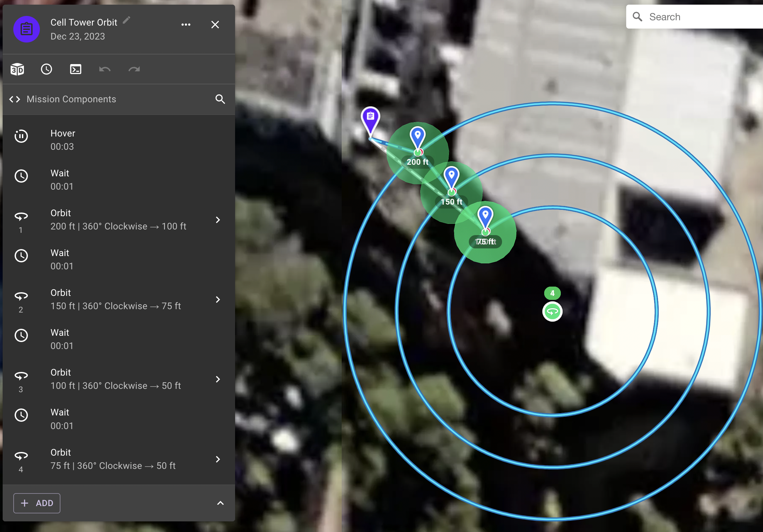Viewport: 763px width, 532px height.
Task: Select Orbit 2 at 150 ft
Action: 119,300
